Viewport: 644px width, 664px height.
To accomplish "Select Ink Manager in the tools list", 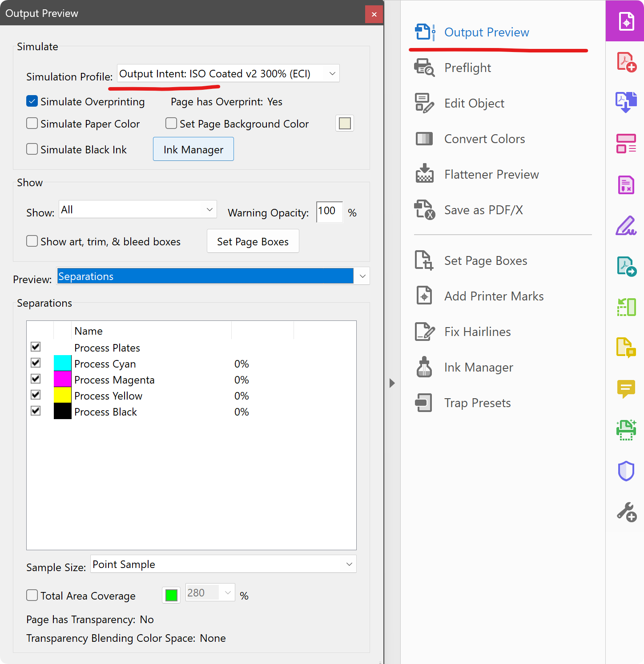I will [479, 368].
